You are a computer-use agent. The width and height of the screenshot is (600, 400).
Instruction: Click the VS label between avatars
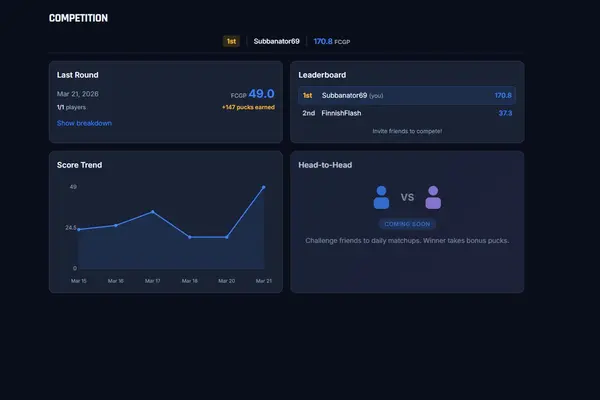pyautogui.click(x=407, y=198)
